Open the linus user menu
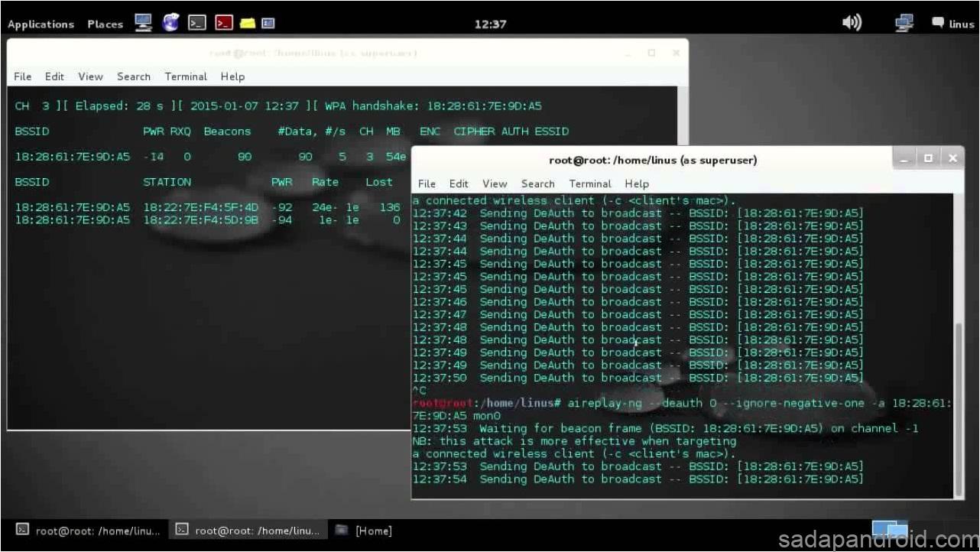980x552 pixels. [x=953, y=24]
